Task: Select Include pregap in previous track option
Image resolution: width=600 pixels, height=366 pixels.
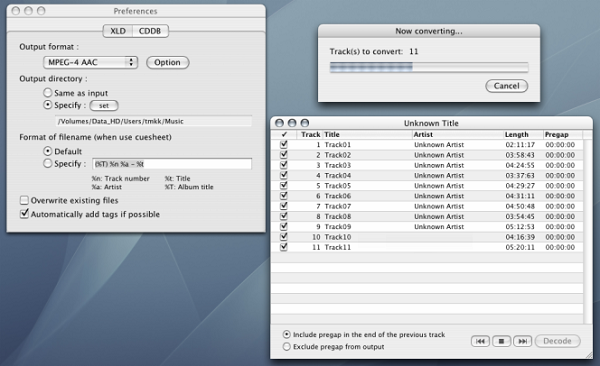Action: (x=287, y=334)
